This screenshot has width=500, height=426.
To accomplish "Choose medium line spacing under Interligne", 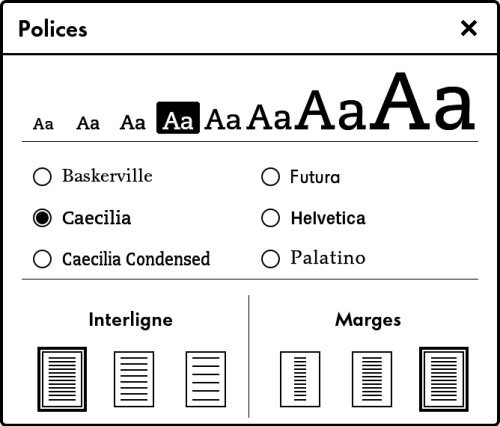I will point(134,379).
